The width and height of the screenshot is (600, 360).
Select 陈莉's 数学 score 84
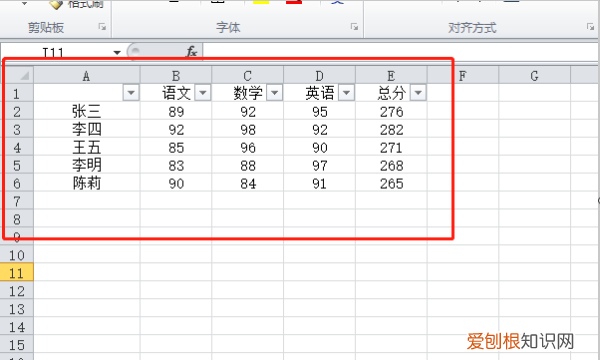coord(248,183)
